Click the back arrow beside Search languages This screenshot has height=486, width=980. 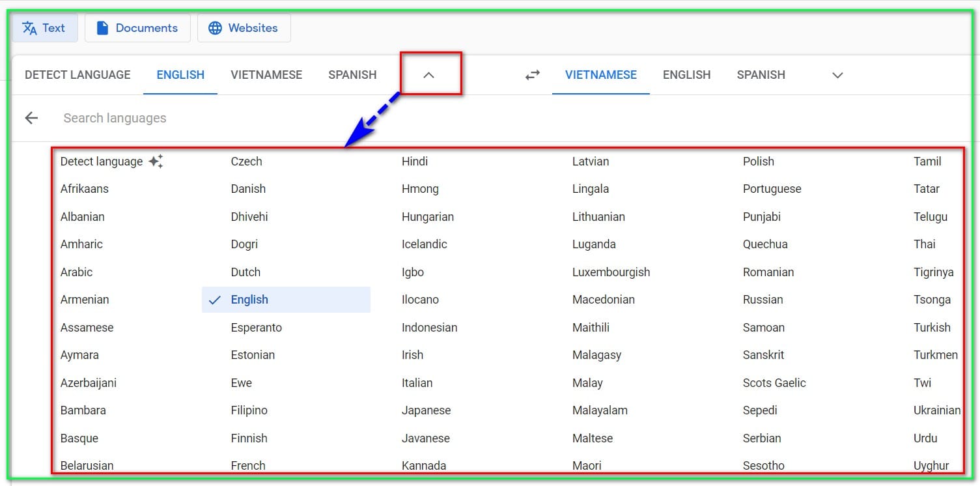pyautogui.click(x=31, y=118)
